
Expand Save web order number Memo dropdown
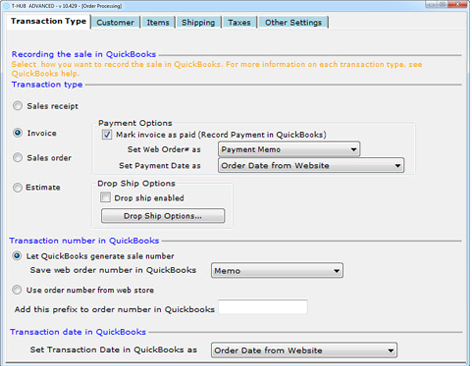pos(277,271)
